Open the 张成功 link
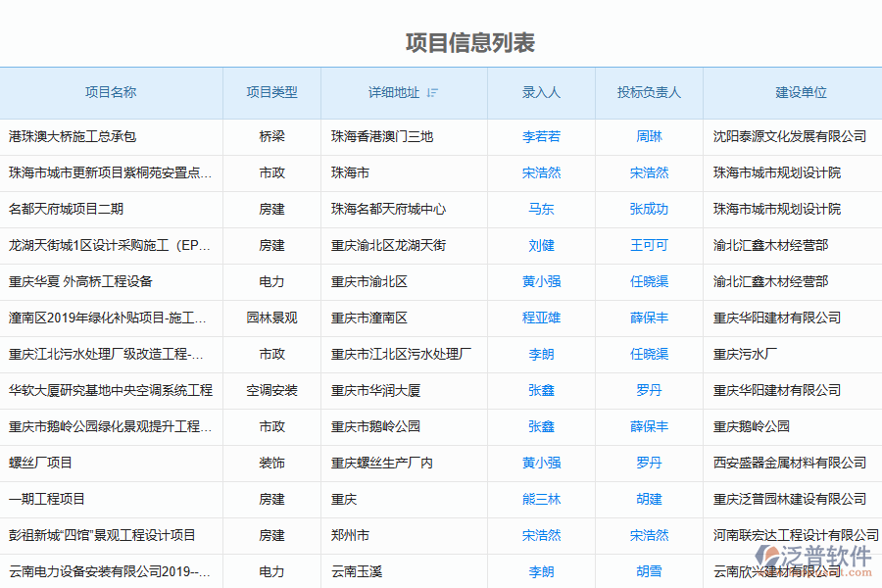The width and height of the screenshot is (882, 588). [649, 210]
